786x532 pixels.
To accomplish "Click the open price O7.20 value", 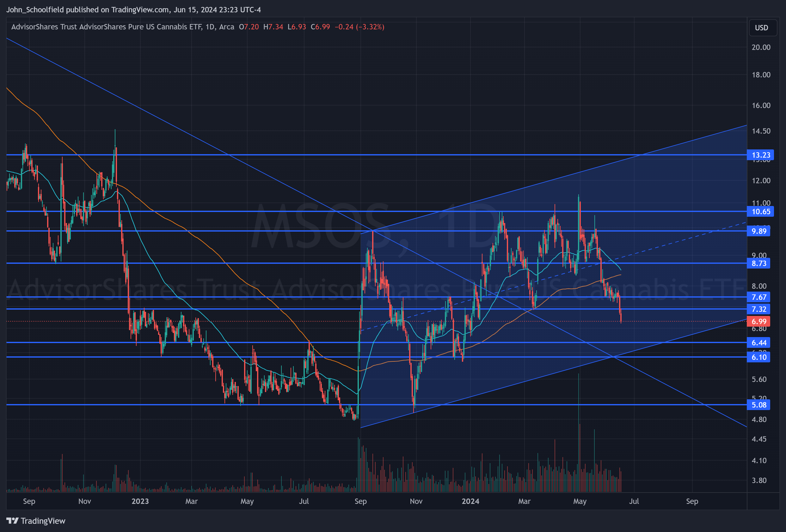I will coord(249,27).
